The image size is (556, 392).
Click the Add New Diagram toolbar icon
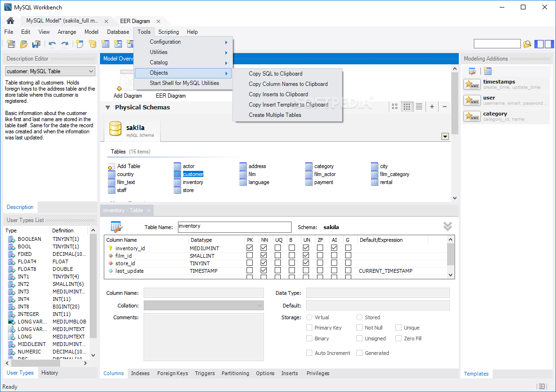pos(80,44)
